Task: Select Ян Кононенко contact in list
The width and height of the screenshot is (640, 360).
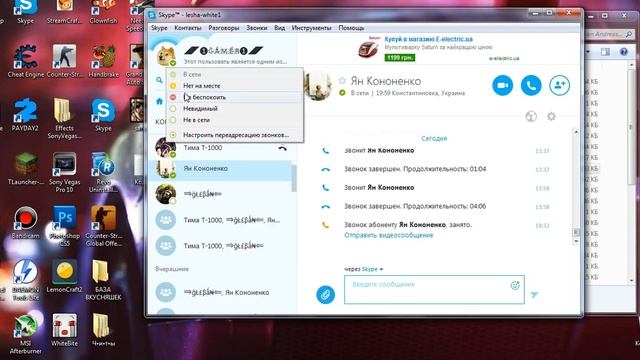Action: (x=220, y=169)
